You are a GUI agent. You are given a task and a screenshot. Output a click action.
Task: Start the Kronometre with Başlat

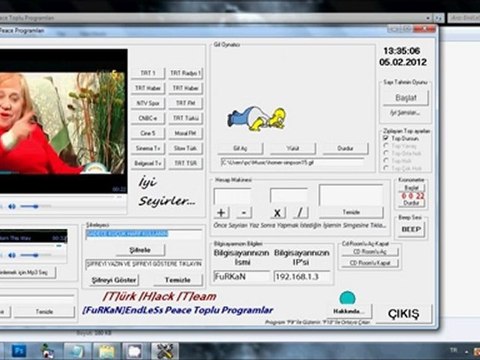(x=411, y=188)
